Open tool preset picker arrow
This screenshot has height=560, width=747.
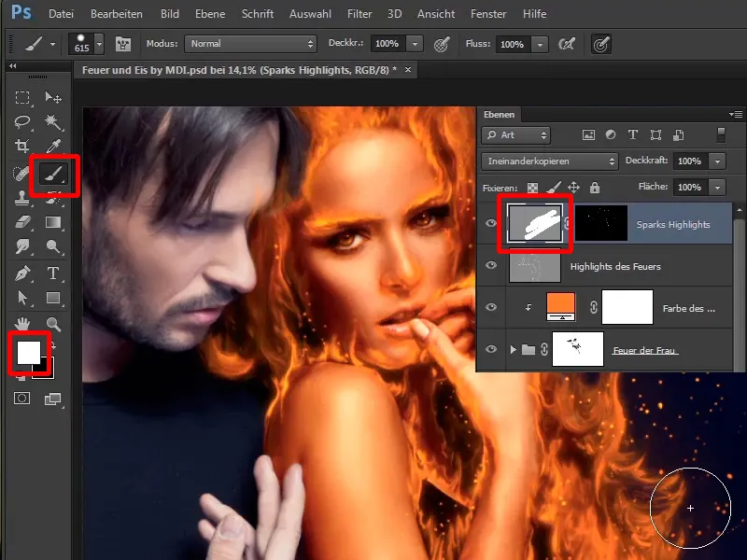coord(52,44)
